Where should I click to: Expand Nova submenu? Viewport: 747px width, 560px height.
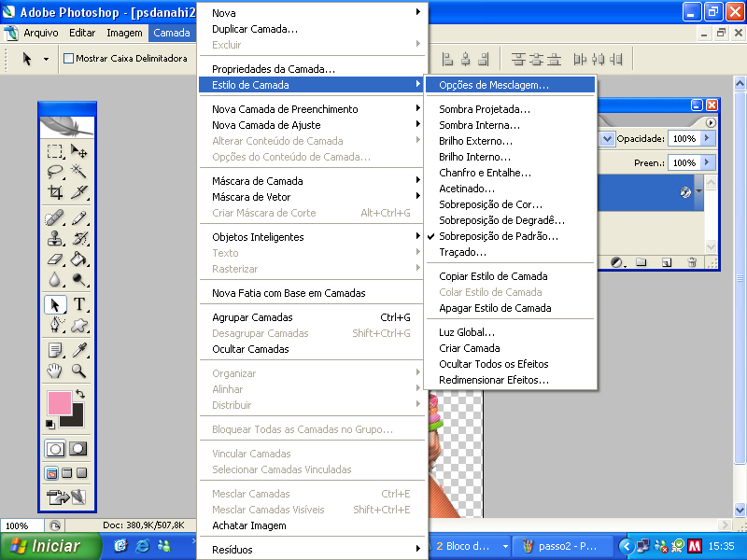point(312,13)
